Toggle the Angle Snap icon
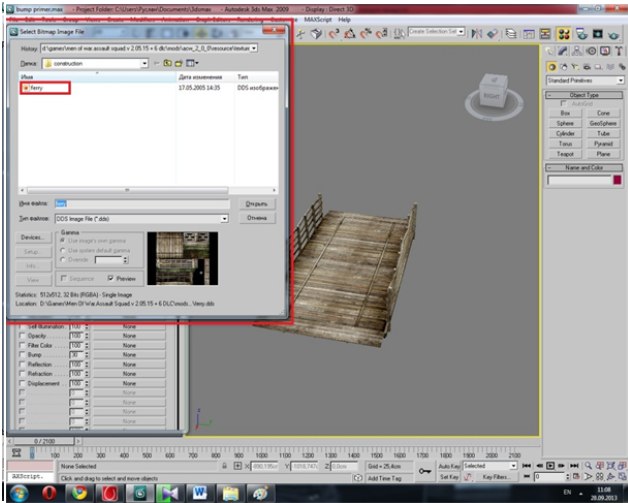 pyautogui.click(x=350, y=34)
